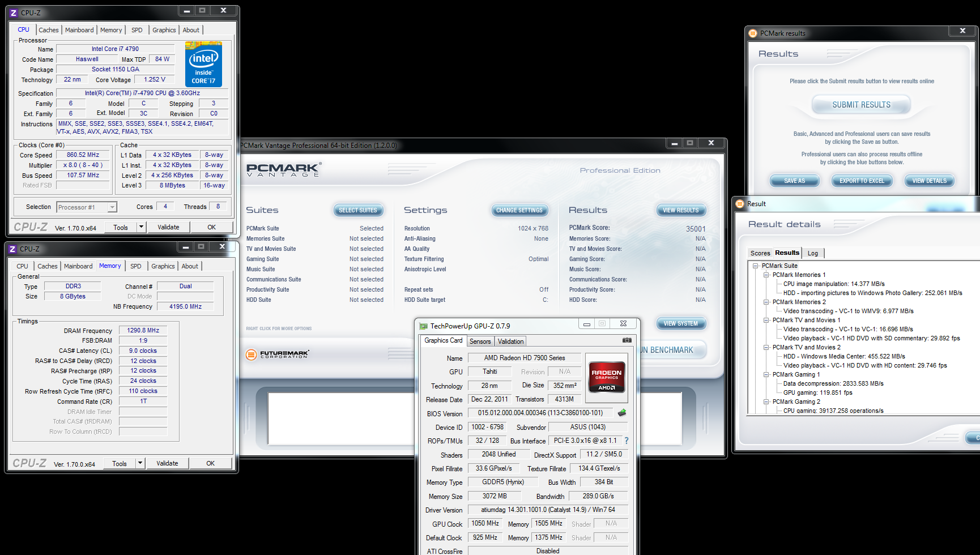Switch to Validation tab in GPU-Z
980x555 pixels.
tap(511, 341)
